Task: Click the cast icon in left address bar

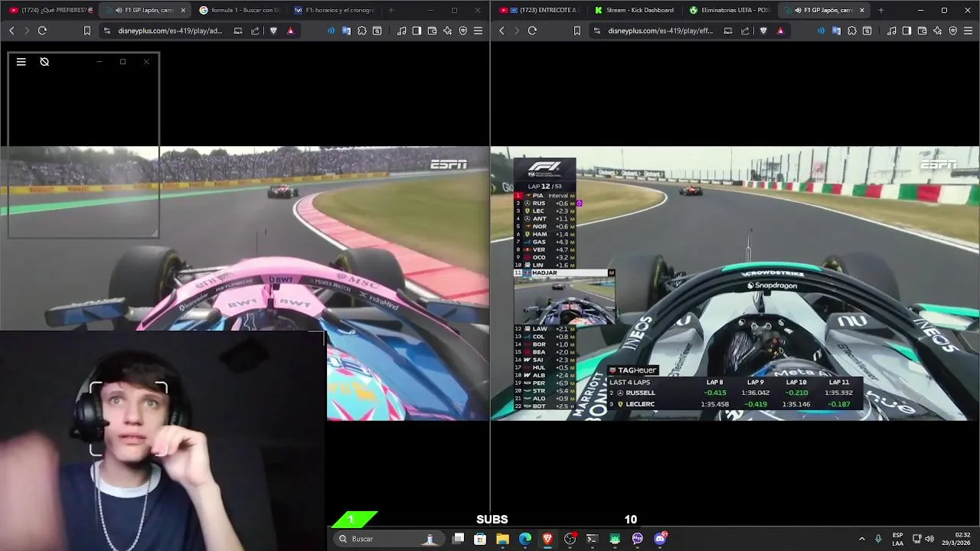Action: click(x=238, y=31)
